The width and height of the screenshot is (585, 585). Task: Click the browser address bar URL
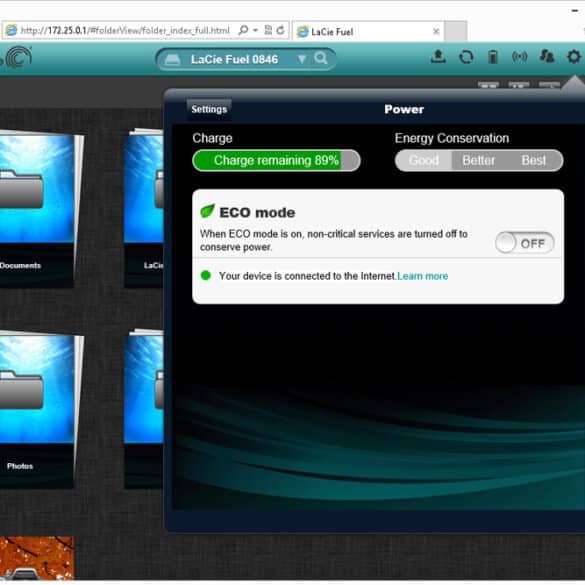pyautogui.click(x=125, y=30)
